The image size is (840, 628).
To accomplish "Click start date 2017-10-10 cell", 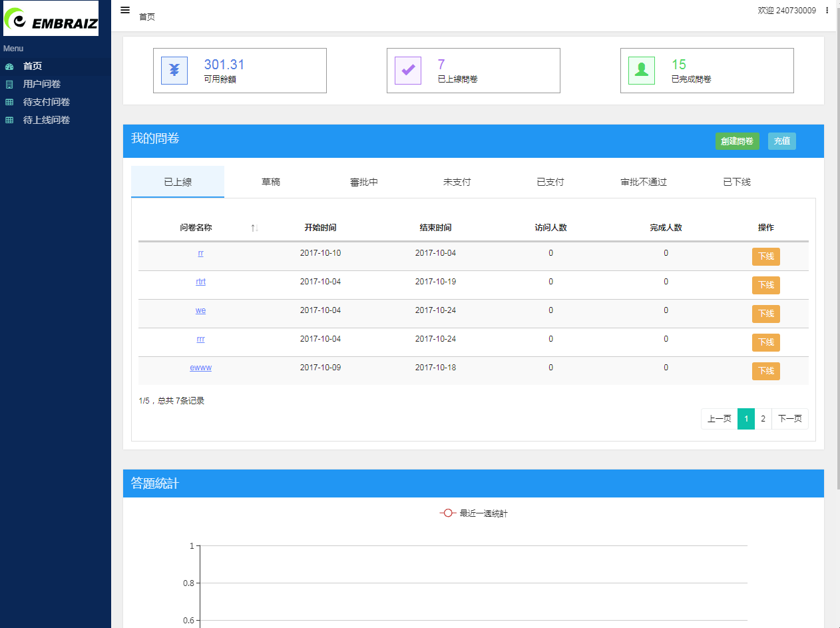I will point(321,253).
